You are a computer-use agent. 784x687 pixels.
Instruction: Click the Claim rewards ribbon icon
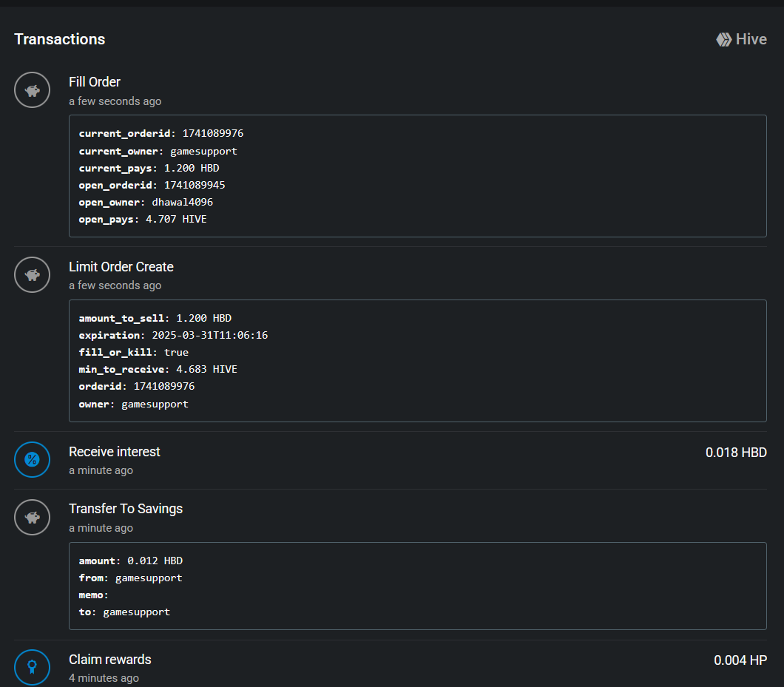tap(32, 667)
